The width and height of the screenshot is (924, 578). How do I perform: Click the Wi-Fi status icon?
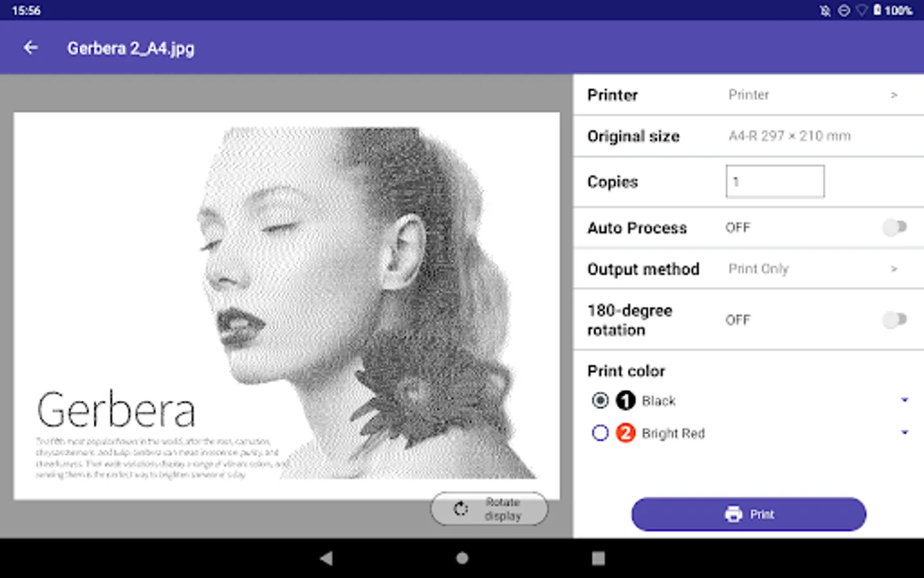click(x=862, y=10)
